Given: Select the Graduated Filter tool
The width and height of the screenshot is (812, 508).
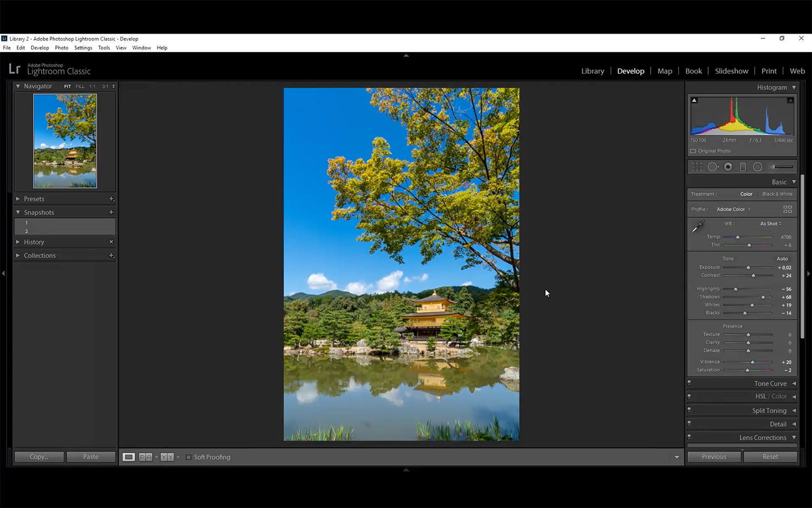Looking at the screenshot, I should pyautogui.click(x=743, y=167).
